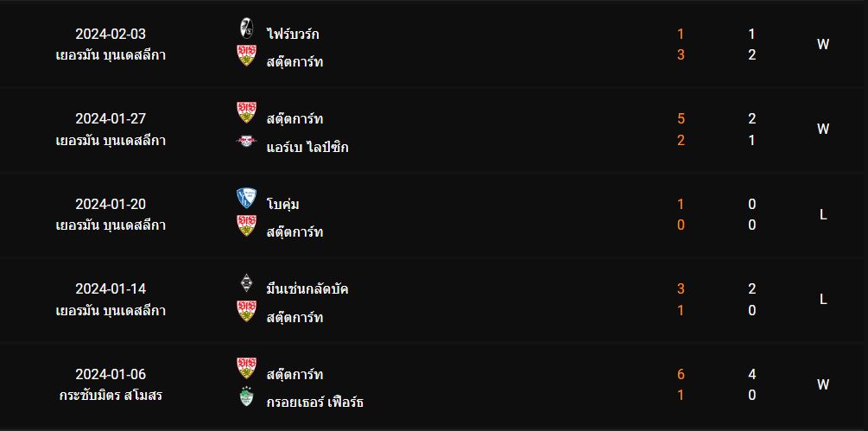The height and width of the screenshot is (431, 868).
Task: Open the มึนเช่นกลัดบัค team link
Action: point(307,289)
